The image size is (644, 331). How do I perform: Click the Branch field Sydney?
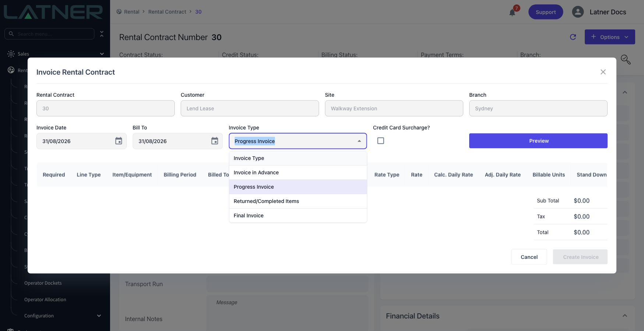pyautogui.click(x=538, y=108)
